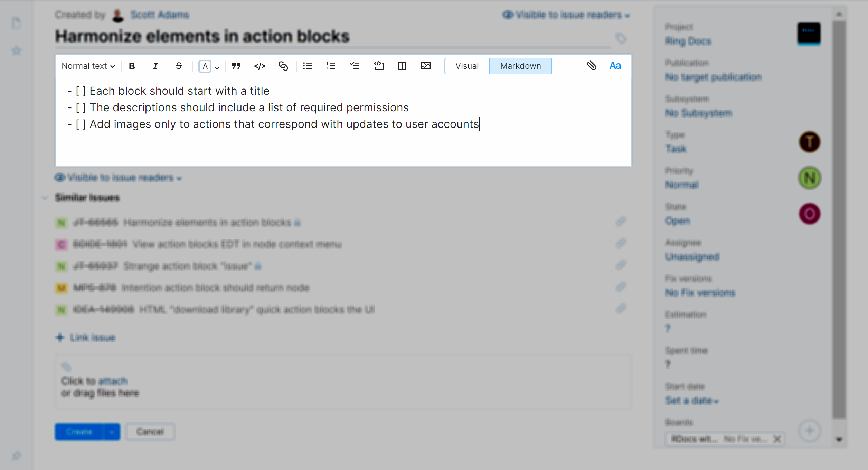The height and width of the screenshot is (470, 868).
Task: Apply strikethrough formatting
Action: (179, 66)
